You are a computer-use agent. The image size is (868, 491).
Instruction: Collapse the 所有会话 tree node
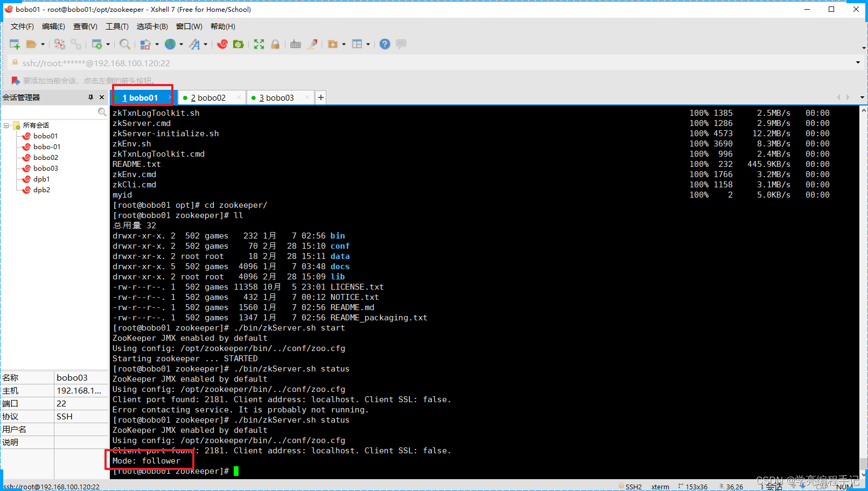pyautogui.click(x=6, y=125)
